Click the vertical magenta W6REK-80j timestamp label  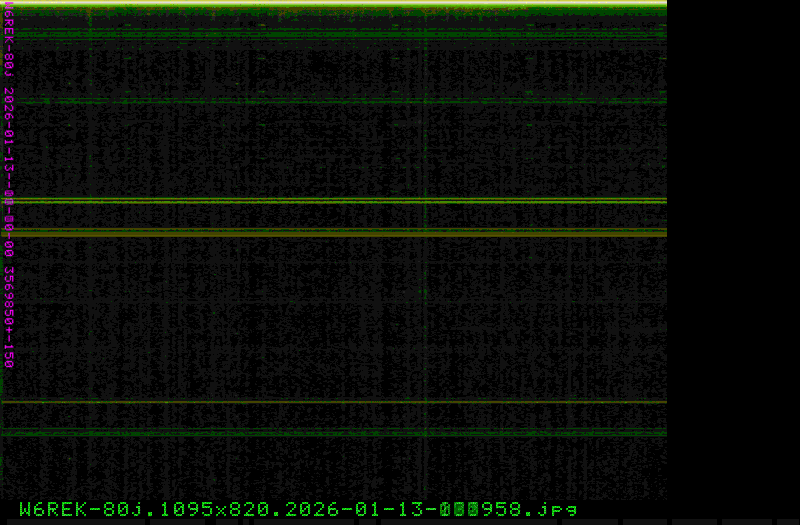click(x=9, y=186)
